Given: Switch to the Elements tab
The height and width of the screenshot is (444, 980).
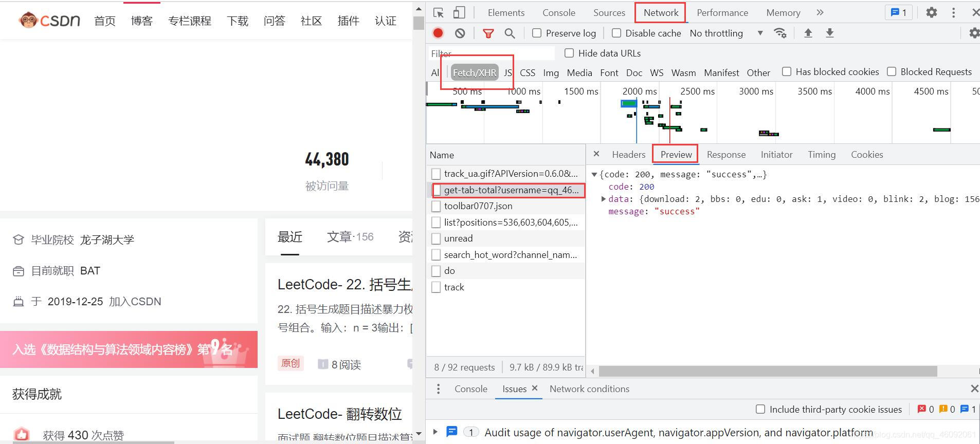Looking at the screenshot, I should [x=506, y=12].
